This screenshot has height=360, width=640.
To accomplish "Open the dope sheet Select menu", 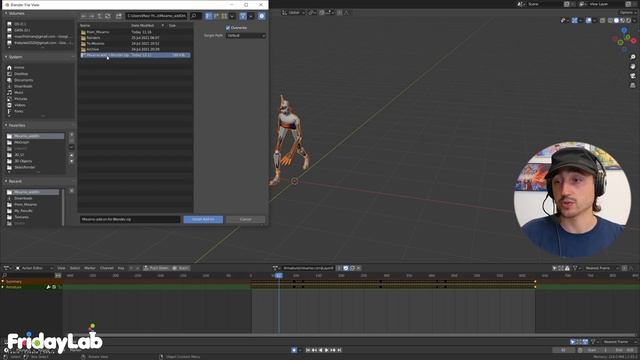I will [75, 268].
